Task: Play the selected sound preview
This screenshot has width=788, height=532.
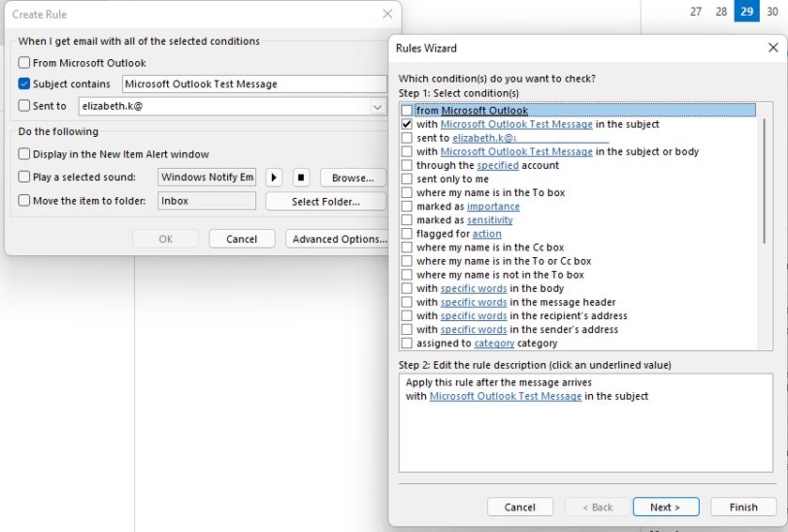Action: (x=273, y=177)
